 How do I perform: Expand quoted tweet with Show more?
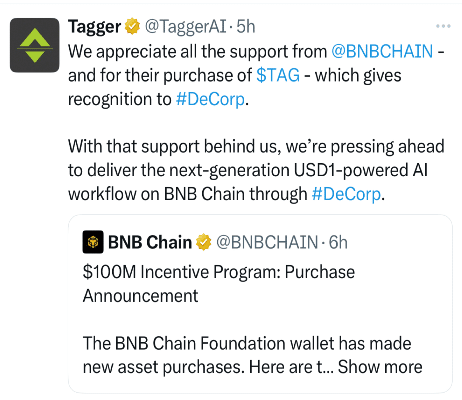(380, 367)
